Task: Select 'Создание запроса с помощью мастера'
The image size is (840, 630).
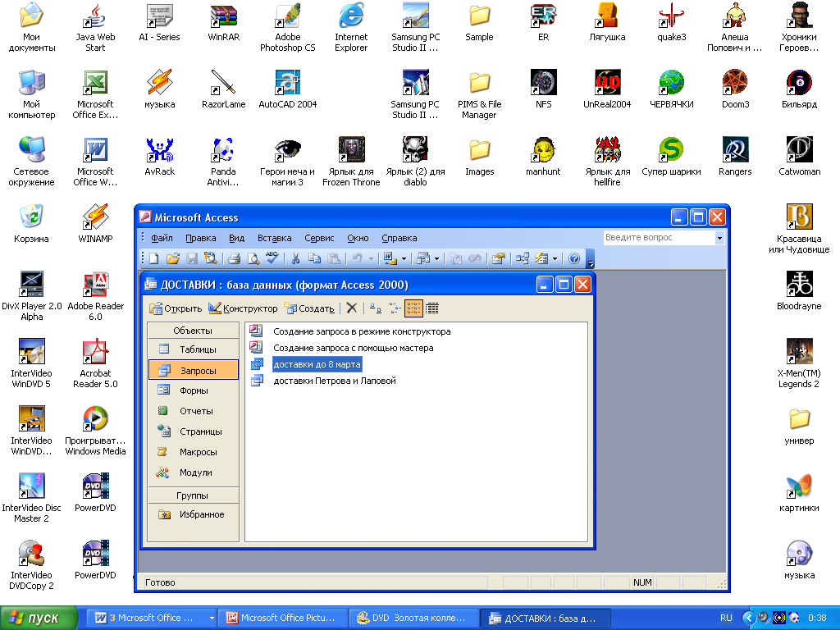Action: [x=353, y=348]
